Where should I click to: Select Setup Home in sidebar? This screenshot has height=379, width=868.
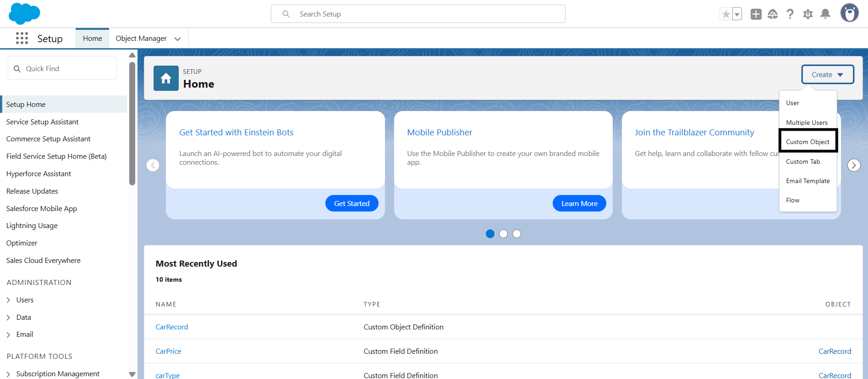[64, 104]
